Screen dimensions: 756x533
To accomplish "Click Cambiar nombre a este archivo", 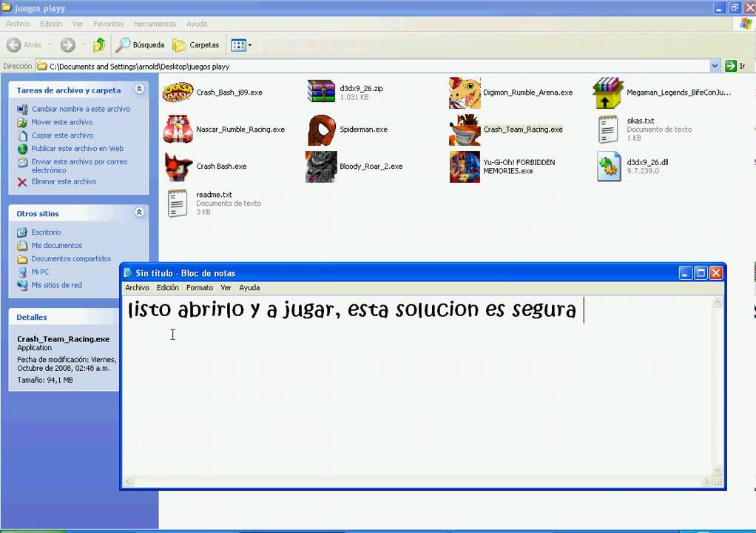I will (x=81, y=109).
